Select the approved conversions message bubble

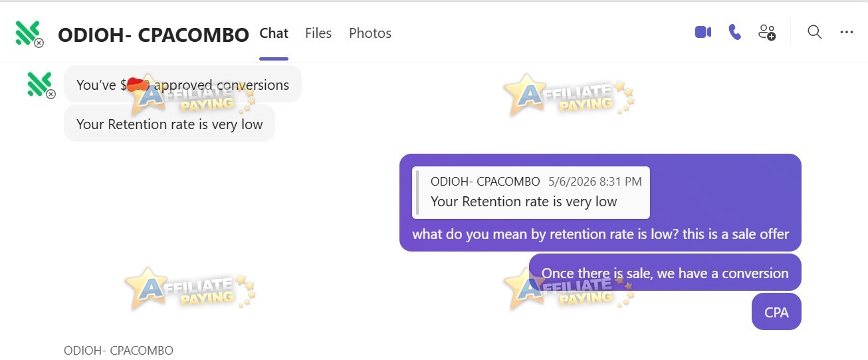183,85
